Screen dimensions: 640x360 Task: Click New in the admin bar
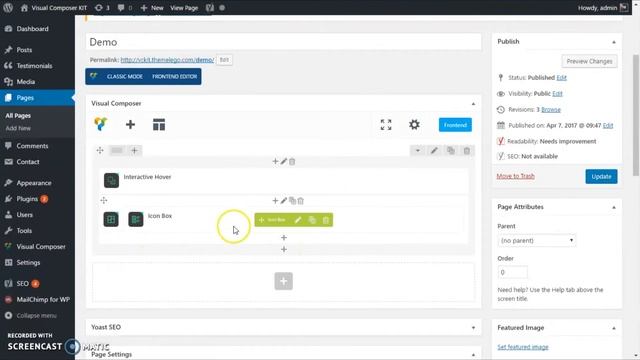click(x=152, y=8)
